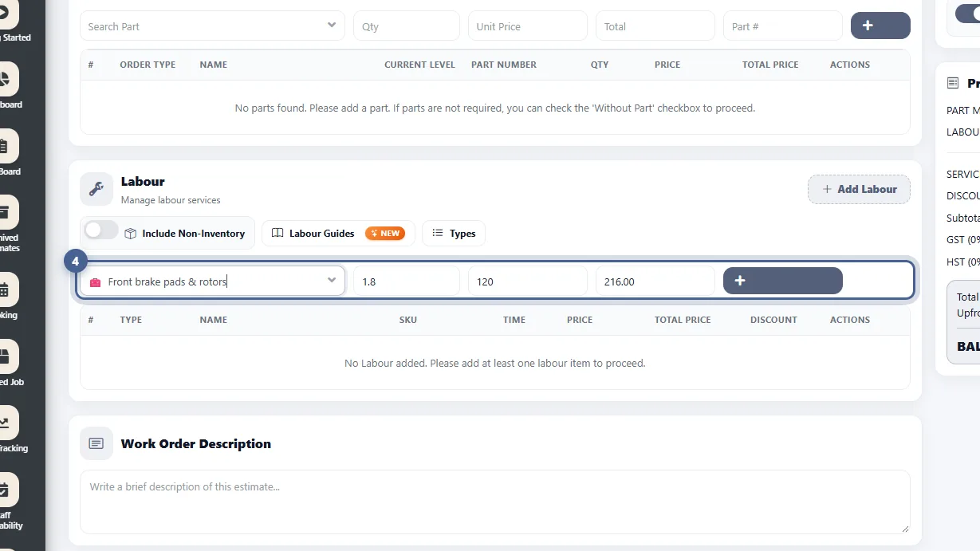Screen dimensions: 980x551
Task: Click the parts Total field
Action: (655, 26)
